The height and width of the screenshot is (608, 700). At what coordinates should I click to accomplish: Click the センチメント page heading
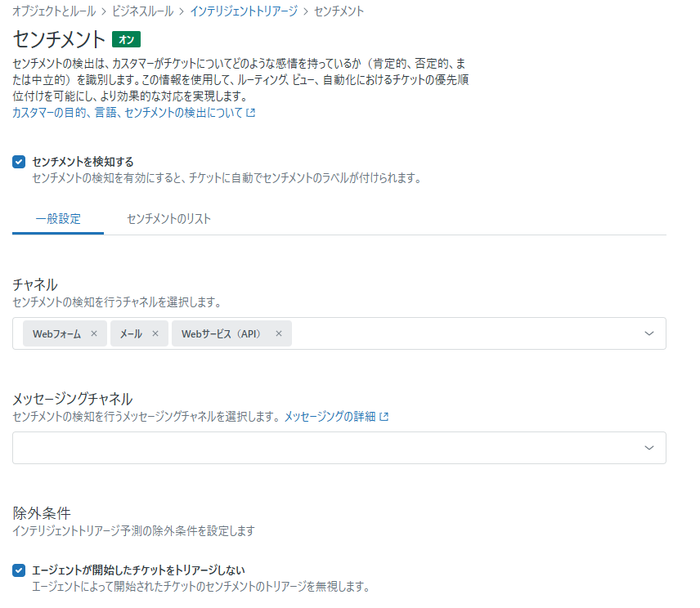59,38
